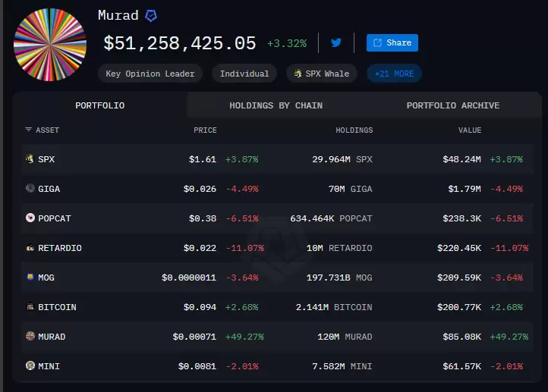Screen dimensions: 548x392
Task: Click the 2.141M BITCOIN holdings
Action: (334, 307)
